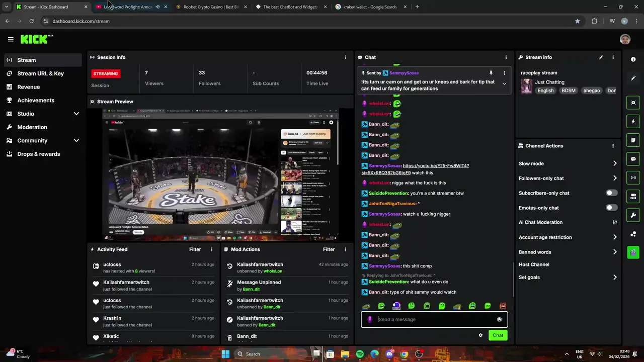Expand the pinned chat message chevron
644x362 pixels.
coord(504,84)
